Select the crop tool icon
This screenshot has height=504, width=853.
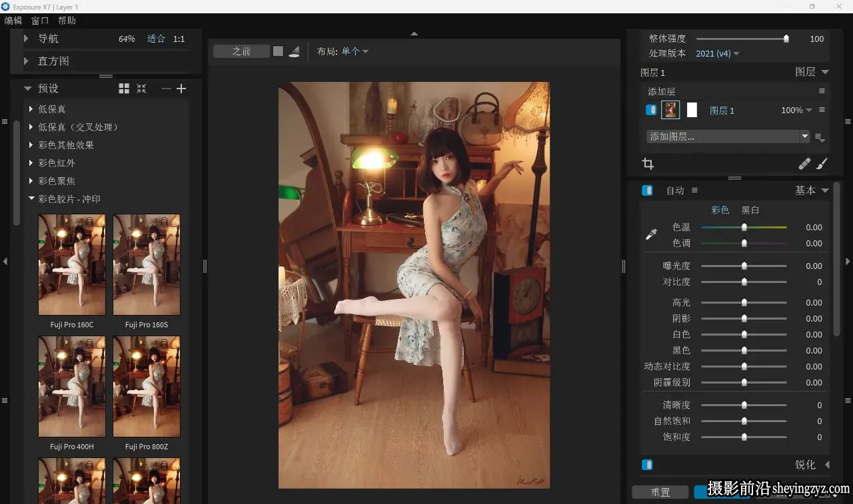tap(648, 164)
